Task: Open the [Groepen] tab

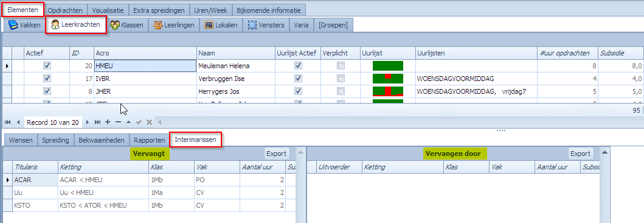Action: point(333,25)
